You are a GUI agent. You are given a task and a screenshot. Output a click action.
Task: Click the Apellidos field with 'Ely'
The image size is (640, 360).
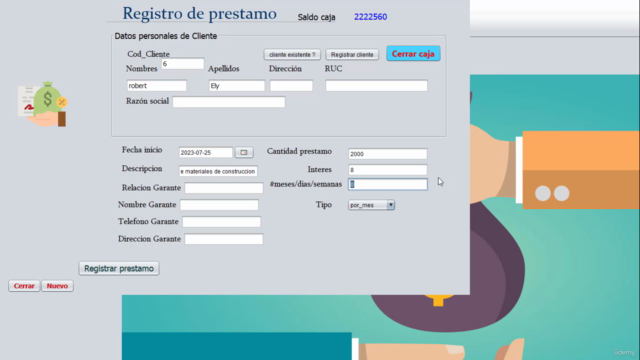237,86
